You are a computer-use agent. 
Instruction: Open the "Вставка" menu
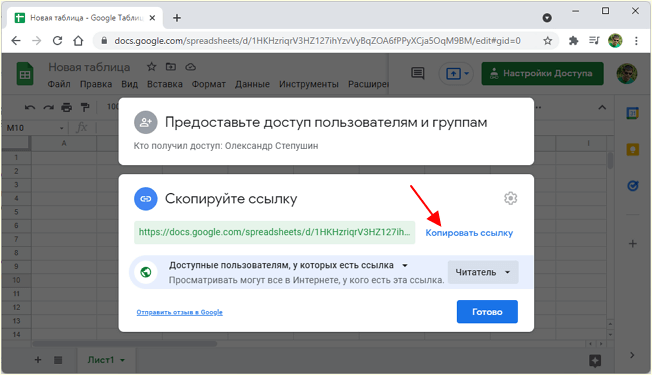[x=165, y=84]
